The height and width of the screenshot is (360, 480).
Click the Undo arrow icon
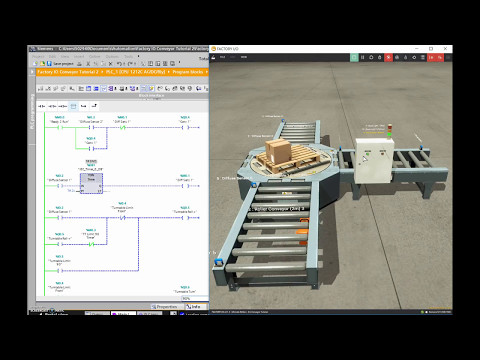[119, 63]
